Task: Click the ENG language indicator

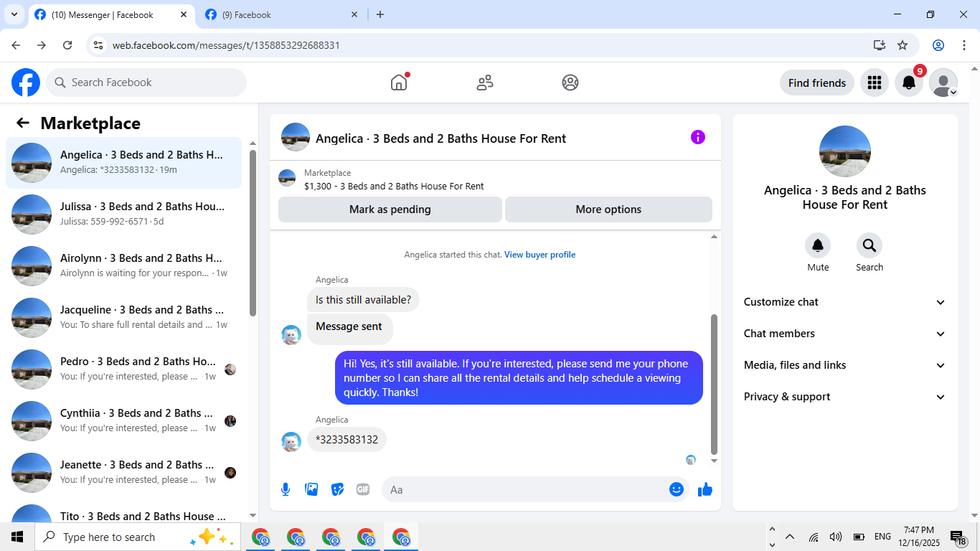Action: [x=882, y=537]
